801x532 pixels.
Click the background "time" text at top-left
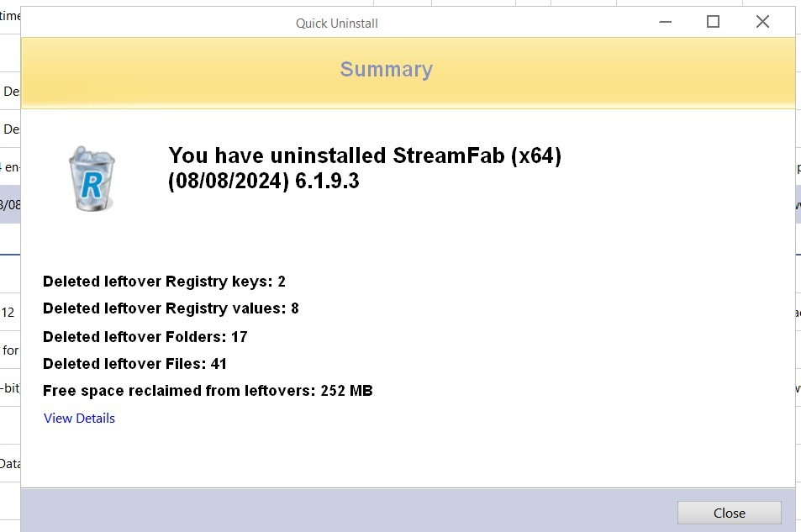tap(10, 17)
